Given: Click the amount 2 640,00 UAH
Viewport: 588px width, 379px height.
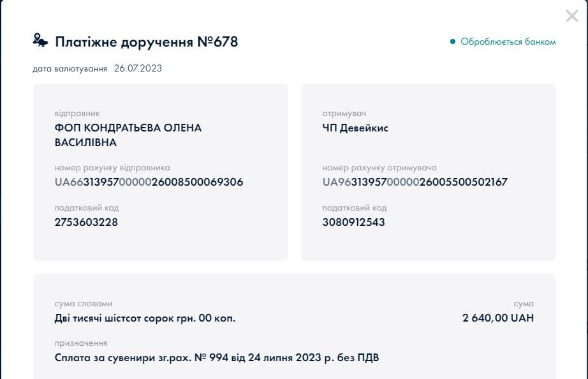Looking at the screenshot, I should (497, 318).
